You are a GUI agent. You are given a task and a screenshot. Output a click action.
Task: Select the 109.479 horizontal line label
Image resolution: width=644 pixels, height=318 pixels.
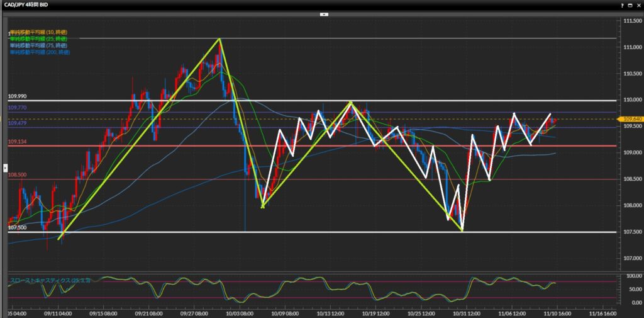pos(18,123)
